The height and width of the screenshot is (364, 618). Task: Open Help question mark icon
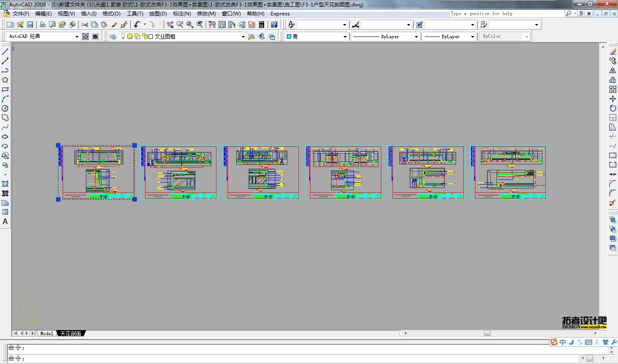click(x=274, y=25)
